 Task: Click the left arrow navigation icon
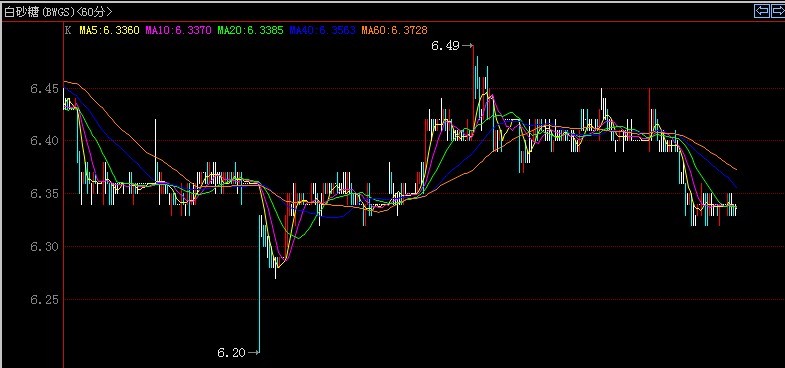(x=761, y=11)
